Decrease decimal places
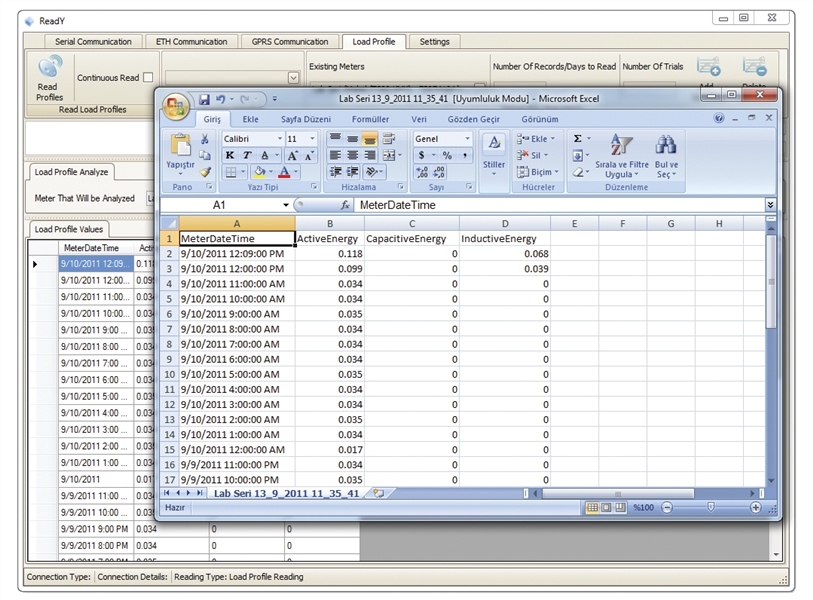The image size is (813, 600). point(439,172)
